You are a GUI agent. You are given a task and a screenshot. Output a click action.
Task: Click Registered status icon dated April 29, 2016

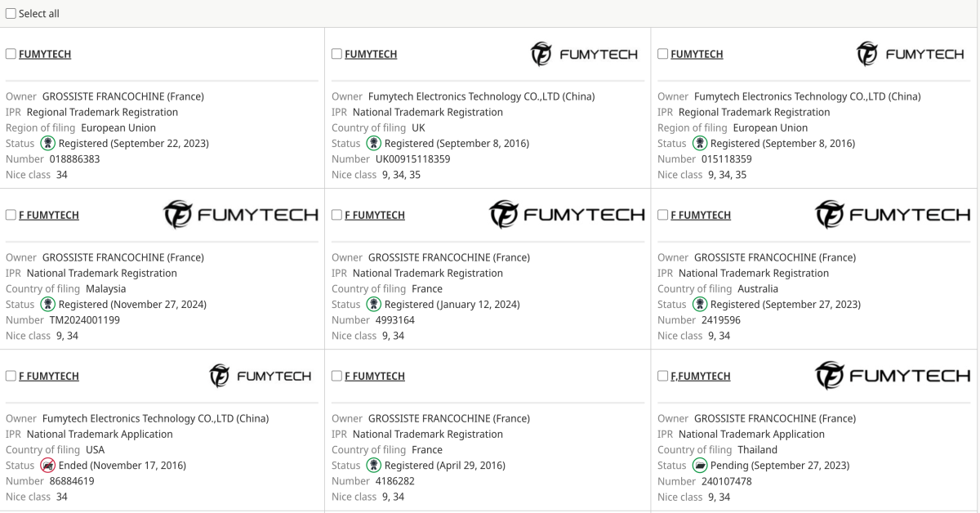373,466
